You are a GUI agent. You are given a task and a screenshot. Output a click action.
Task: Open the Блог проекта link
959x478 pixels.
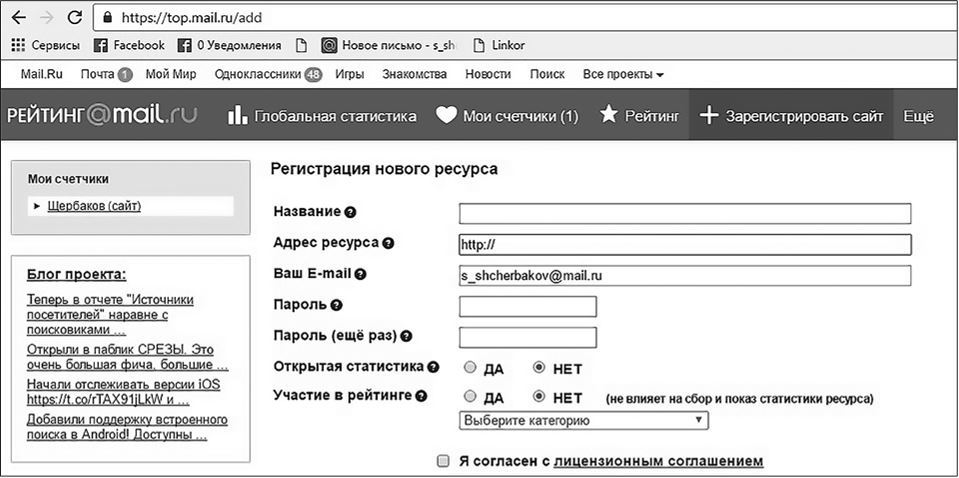(76, 274)
